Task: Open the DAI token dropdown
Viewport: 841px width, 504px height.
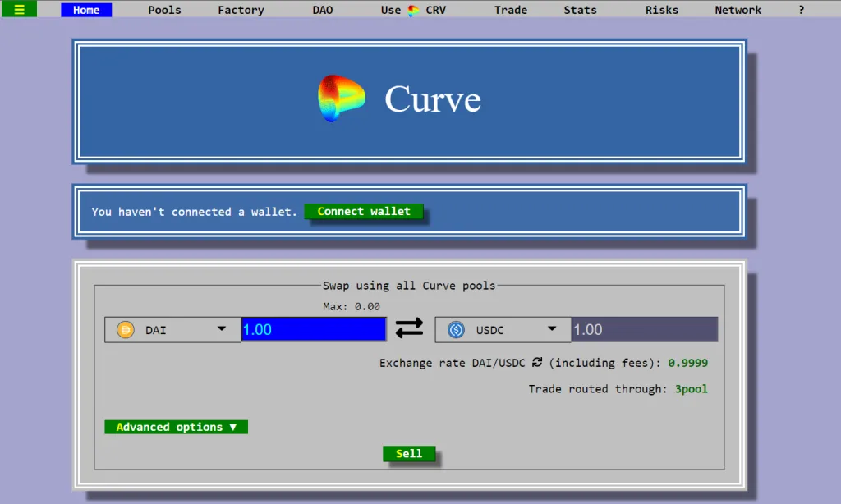Action: coord(172,329)
